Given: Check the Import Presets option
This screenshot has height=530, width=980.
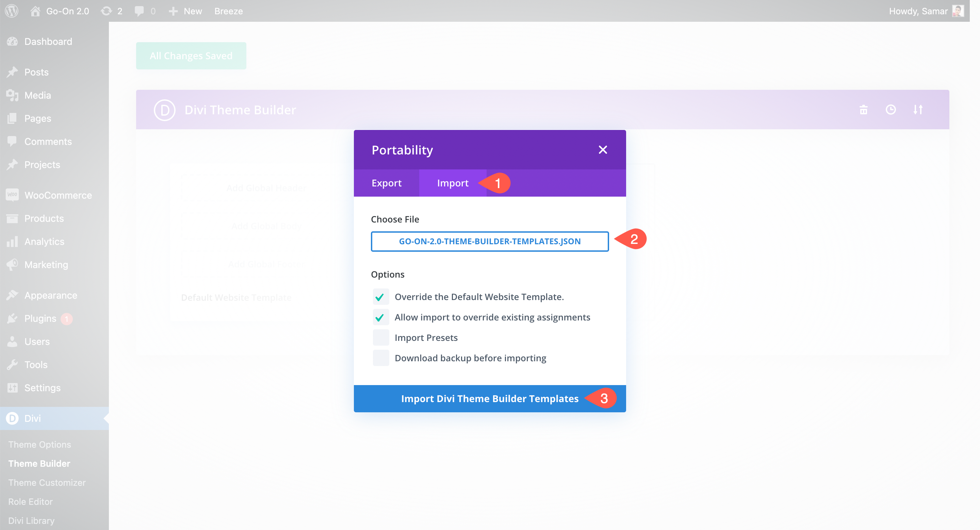Looking at the screenshot, I should point(380,337).
